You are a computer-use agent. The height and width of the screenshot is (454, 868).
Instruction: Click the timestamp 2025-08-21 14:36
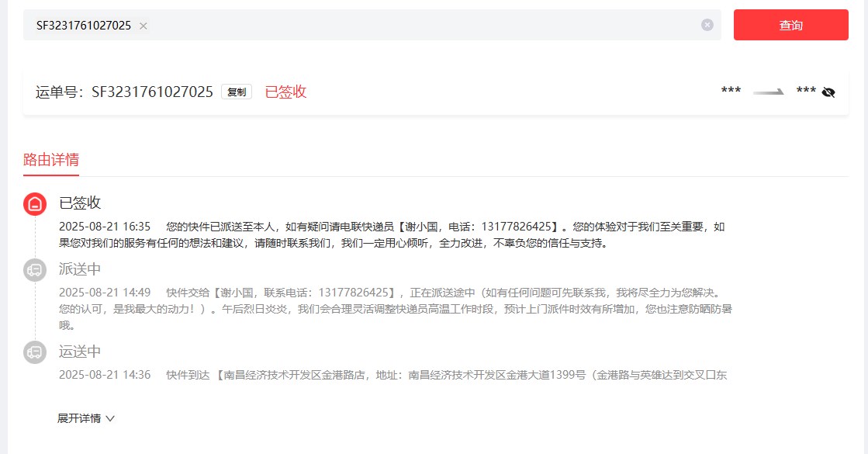(105, 375)
